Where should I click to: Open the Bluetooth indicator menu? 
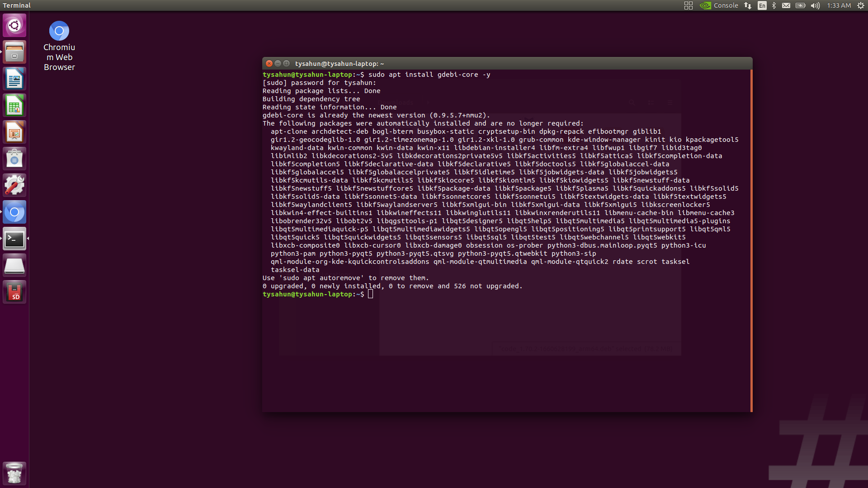[x=774, y=5]
